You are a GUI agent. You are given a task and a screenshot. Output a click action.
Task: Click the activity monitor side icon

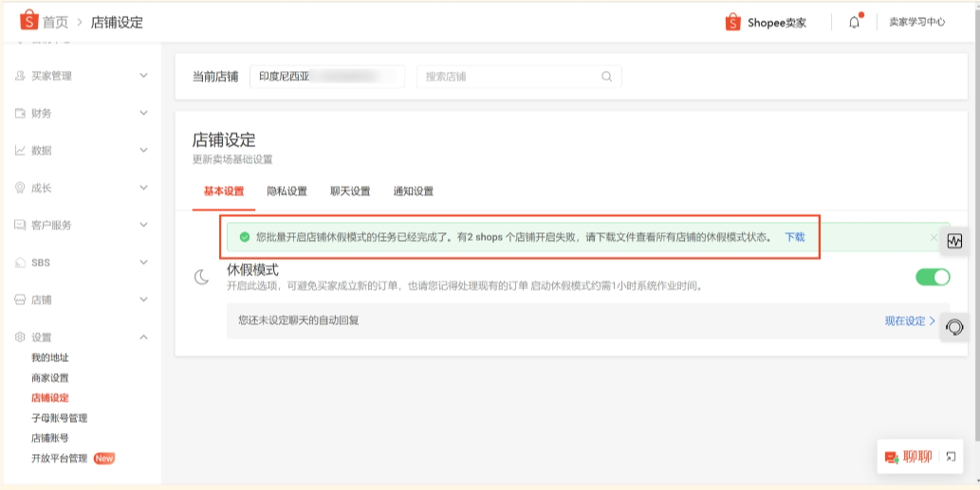coord(954,242)
